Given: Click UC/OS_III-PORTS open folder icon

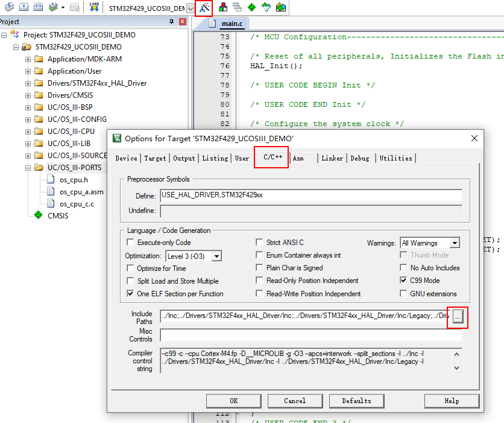Looking at the screenshot, I should (x=39, y=168).
